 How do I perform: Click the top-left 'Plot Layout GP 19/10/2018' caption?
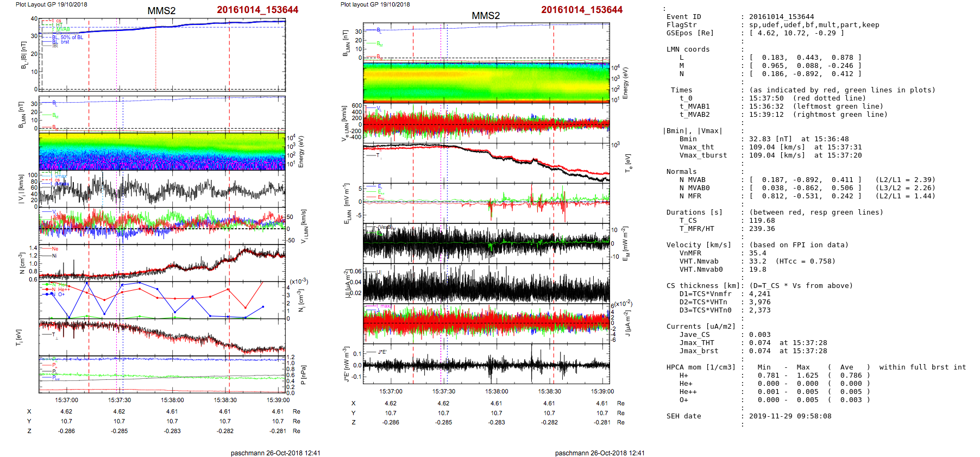(x=51, y=4)
